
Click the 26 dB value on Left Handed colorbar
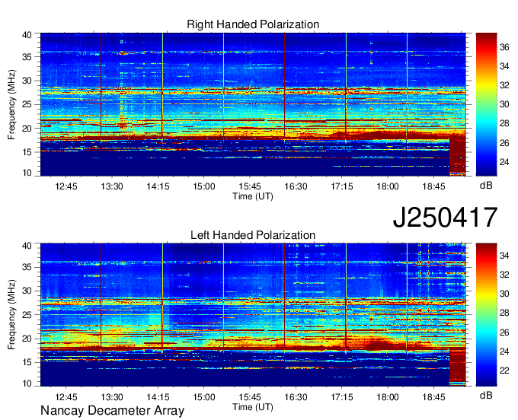[504, 332]
